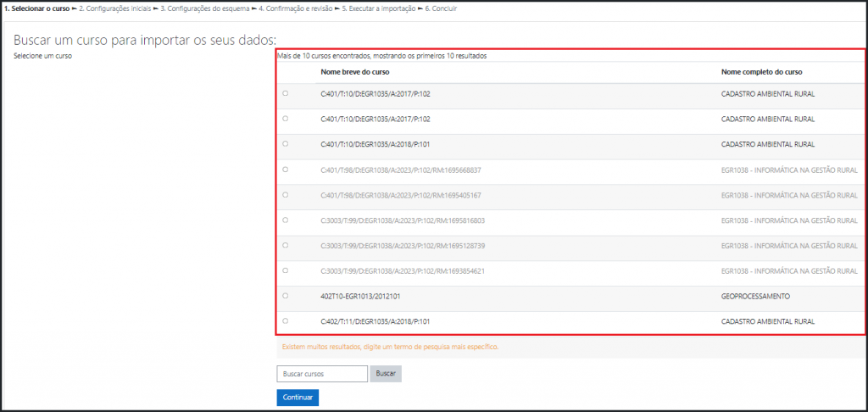
Task: Select radio for C:402/T:11/D:EGR1035/A:2018/P:101
Action: click(x=285, y=321)
